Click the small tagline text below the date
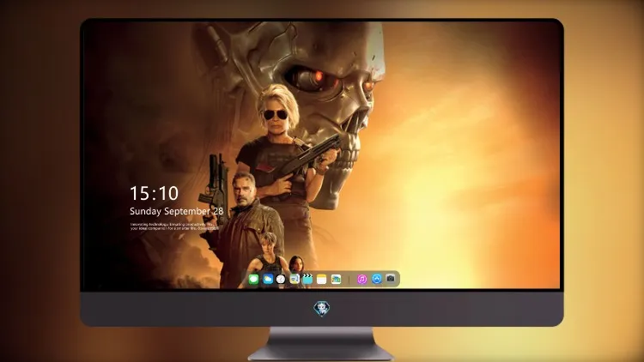The width and height of the screenshot is (644, 362). click(x=174, y=226)
